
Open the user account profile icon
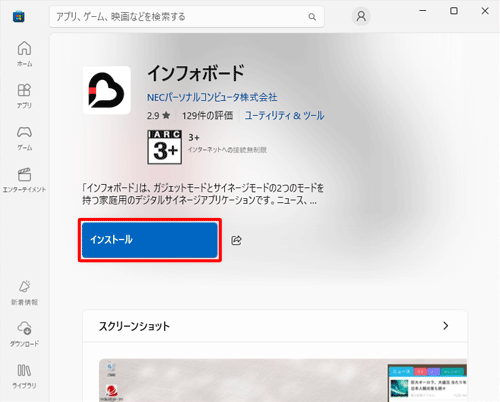[x=361, y=16]
